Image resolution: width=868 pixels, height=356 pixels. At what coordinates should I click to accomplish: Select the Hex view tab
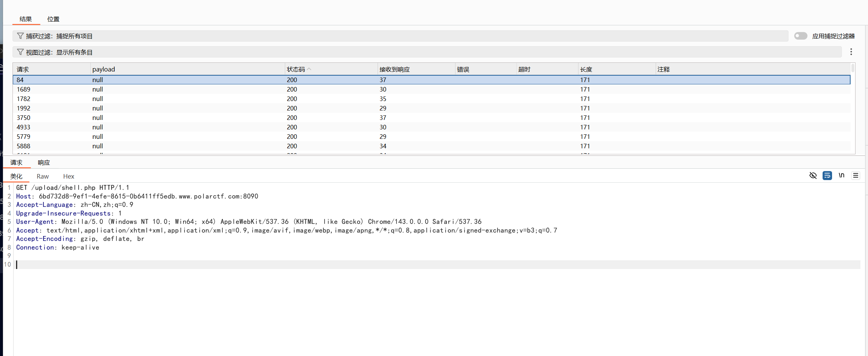68,176
